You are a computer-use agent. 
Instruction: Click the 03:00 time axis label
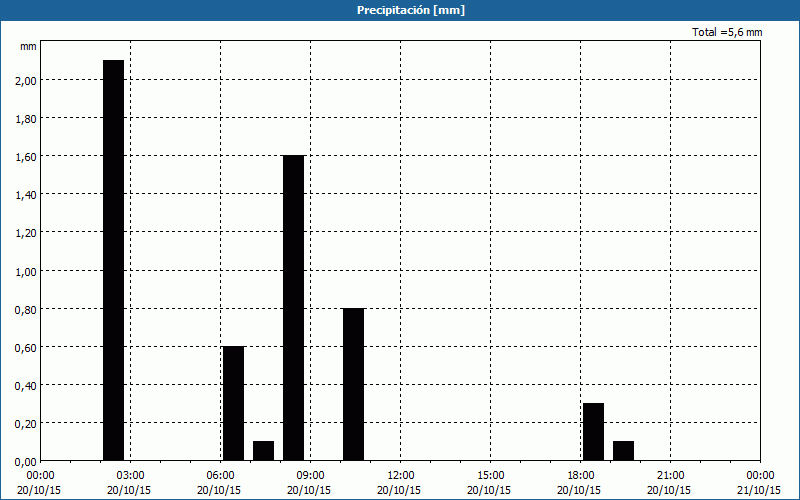pos(130,476)
